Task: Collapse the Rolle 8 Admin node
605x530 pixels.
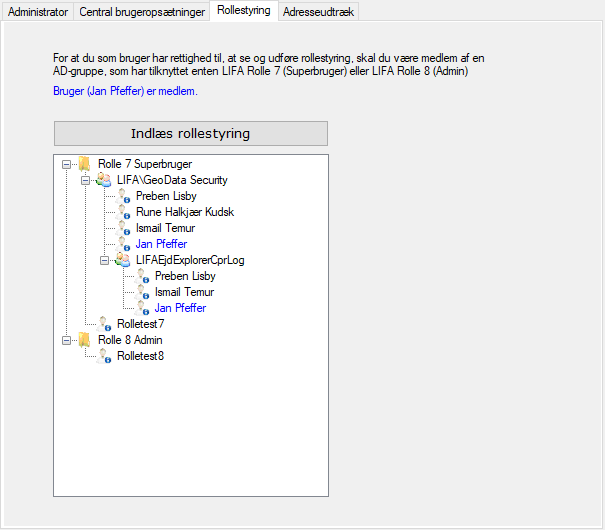Action: pyautogui.click(x=67, y=340)
